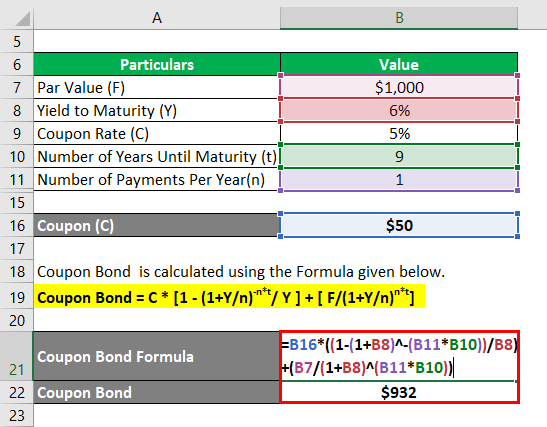Select row 22 header

click(x=17, y=392)
